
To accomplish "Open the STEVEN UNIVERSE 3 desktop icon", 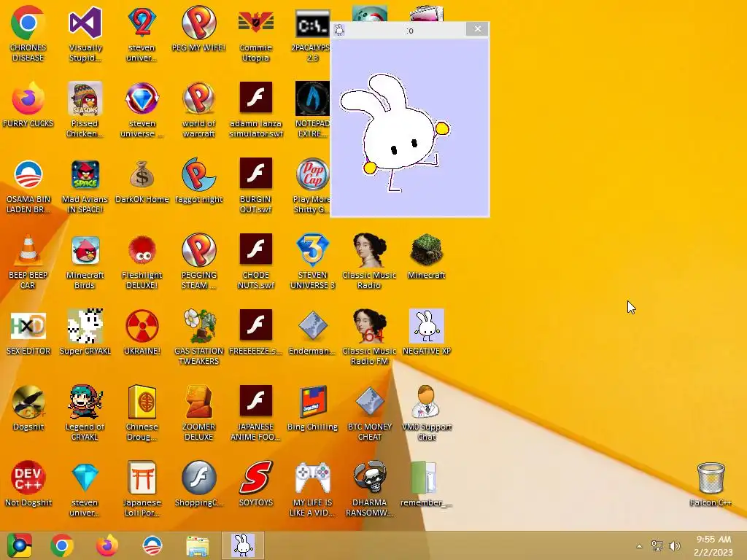I will tap(312, 251).
